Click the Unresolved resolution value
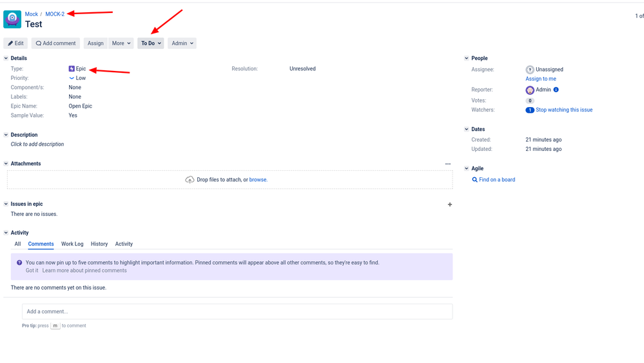The width and height of the screenshot is (644, 363). (302, 68)
